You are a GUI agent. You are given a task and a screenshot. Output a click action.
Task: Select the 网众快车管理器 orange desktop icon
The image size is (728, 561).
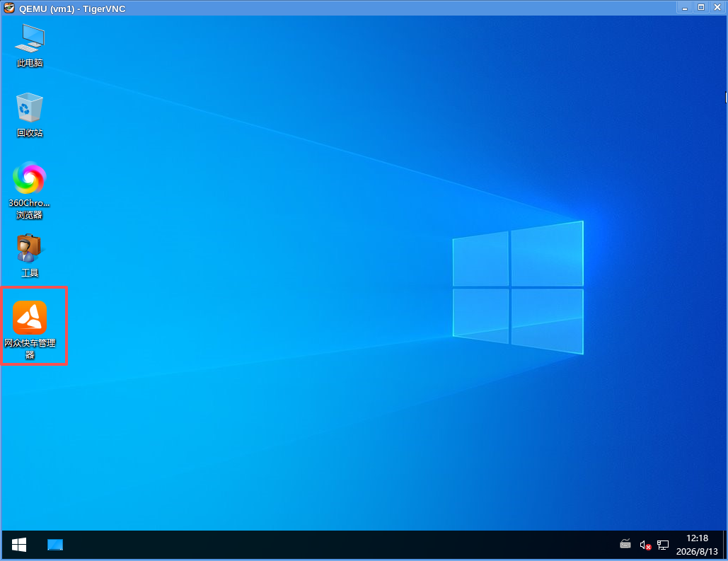[x=30, y=330]
